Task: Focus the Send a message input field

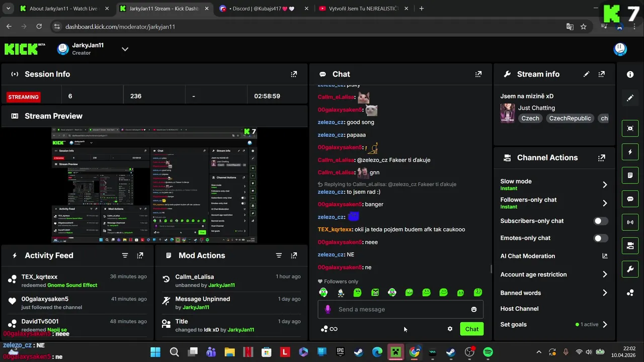Action: point(400,309)
